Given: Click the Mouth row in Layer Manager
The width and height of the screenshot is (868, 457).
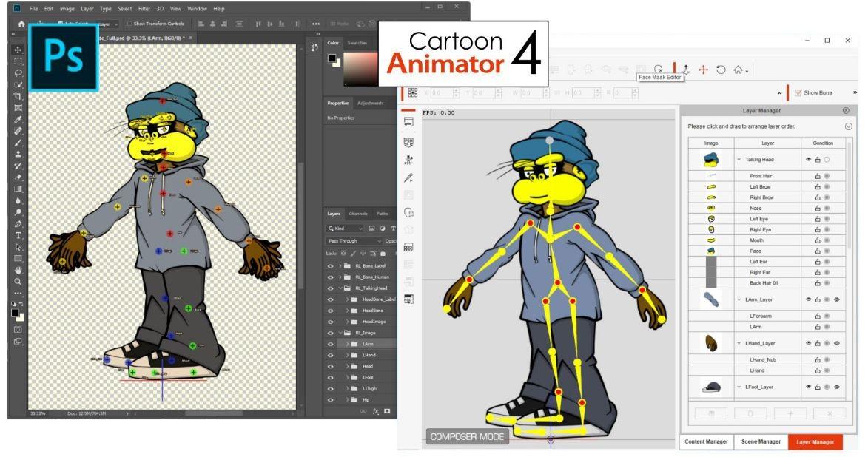Looking at the screenshot, I should pyautogui.click(x=767, y=240).
